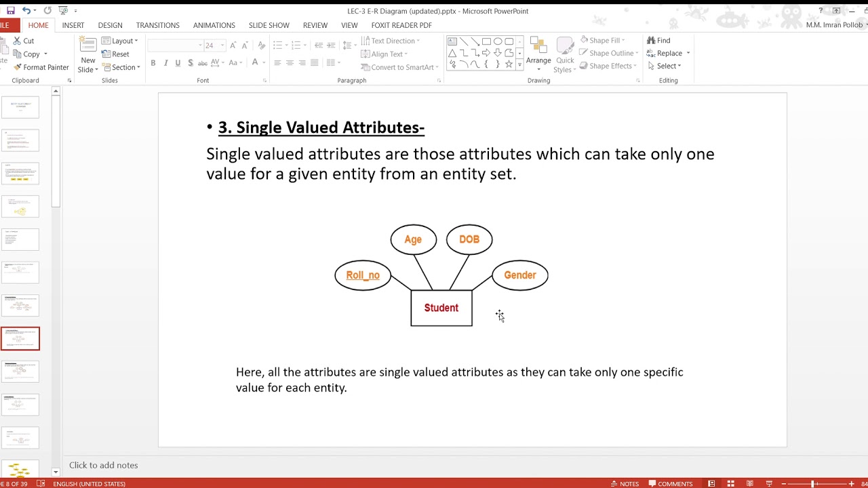Save the presentation from quick access toolbar

click(x=10, y=10)
